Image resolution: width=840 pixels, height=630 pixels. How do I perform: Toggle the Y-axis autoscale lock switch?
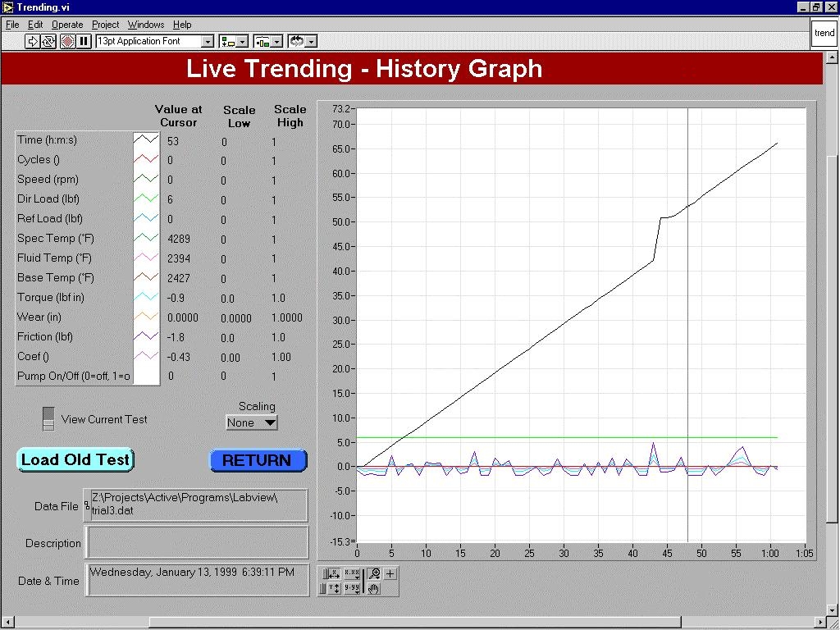[323, 588]
